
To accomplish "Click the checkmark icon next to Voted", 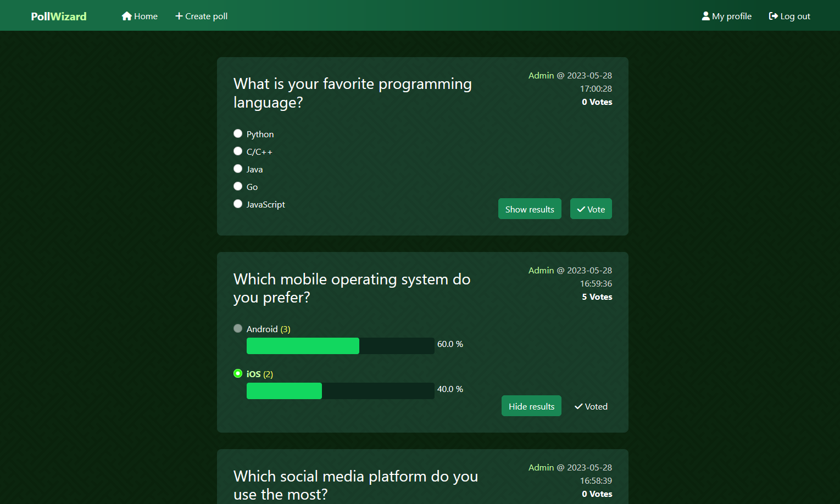I will (578, 406).
